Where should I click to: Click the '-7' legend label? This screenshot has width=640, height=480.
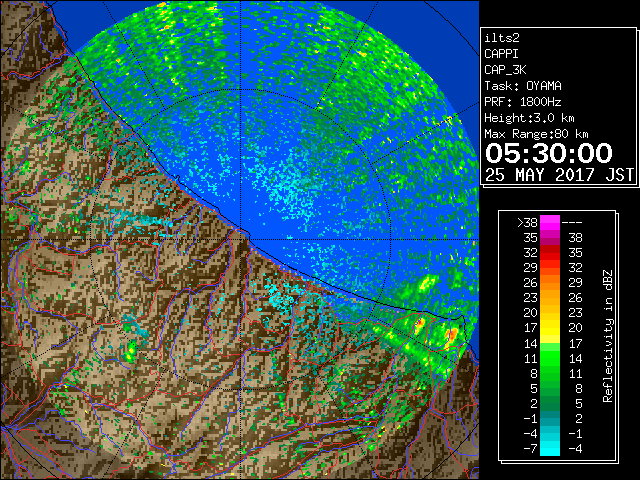[530, 449]
